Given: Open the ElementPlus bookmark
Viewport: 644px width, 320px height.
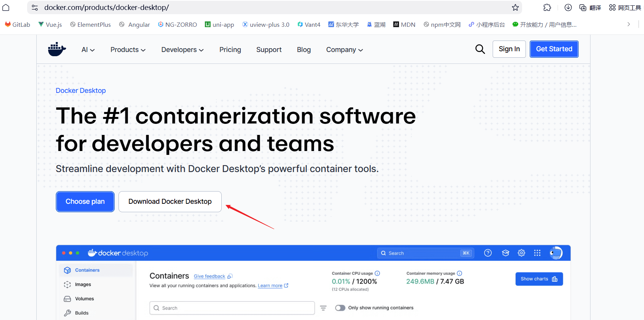Looking at the screenshot, I should (x=90, y=24).
